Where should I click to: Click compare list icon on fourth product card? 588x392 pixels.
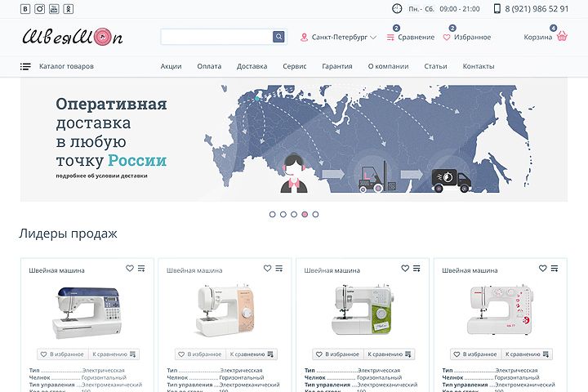pos(555,268)
